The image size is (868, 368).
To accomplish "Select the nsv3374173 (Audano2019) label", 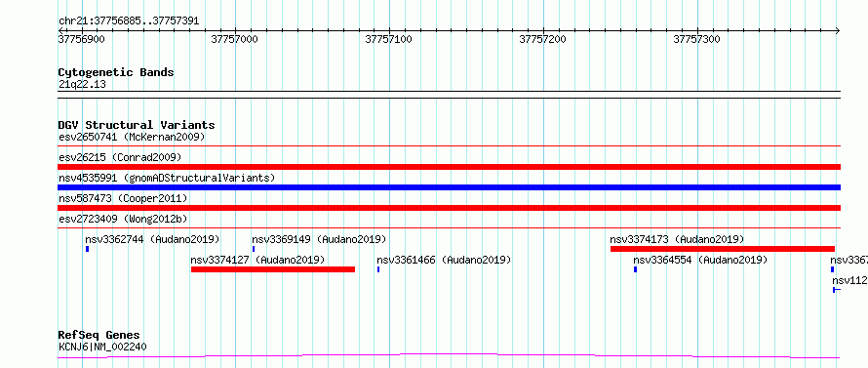I will click(x=677, y=239).
